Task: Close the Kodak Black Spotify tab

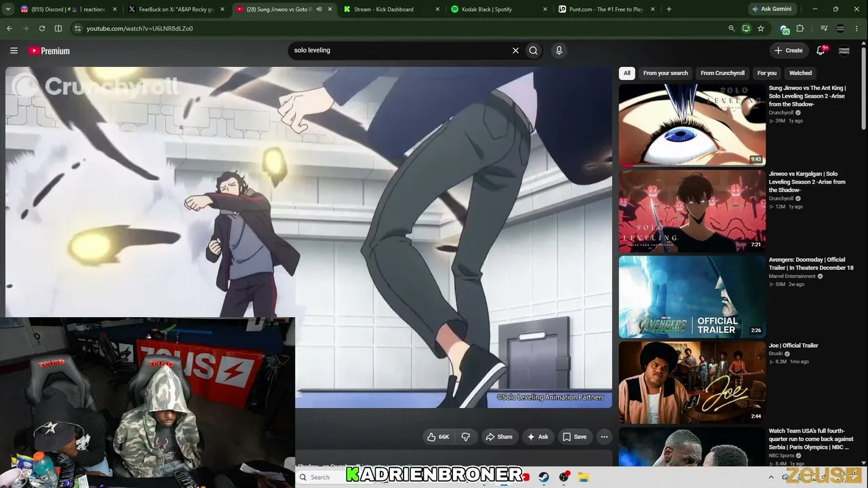Action: coord(545,9)
